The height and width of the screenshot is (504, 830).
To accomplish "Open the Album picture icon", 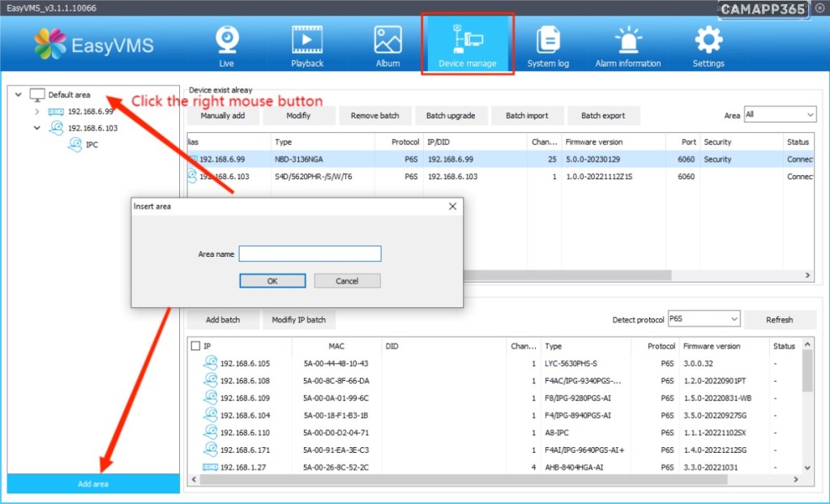I will [387, 40].
